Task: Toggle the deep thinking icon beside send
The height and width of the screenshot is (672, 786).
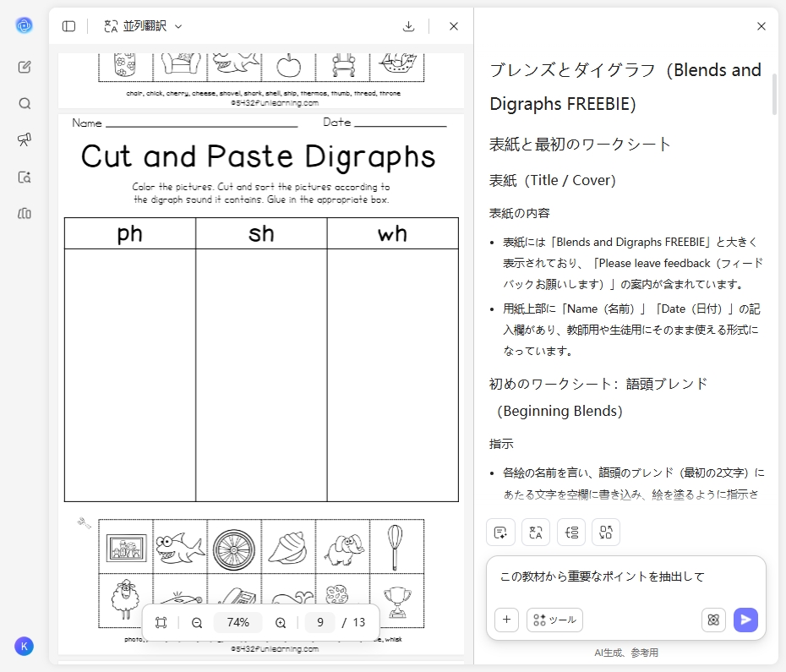Action: pyautogui.click(x=713, y=620)
